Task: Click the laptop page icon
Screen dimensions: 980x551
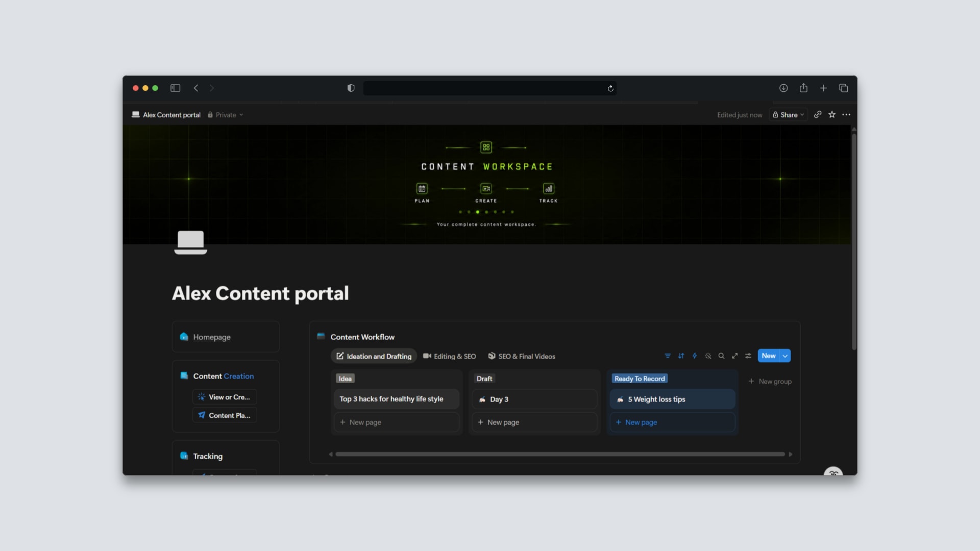Action: [190, 242]
